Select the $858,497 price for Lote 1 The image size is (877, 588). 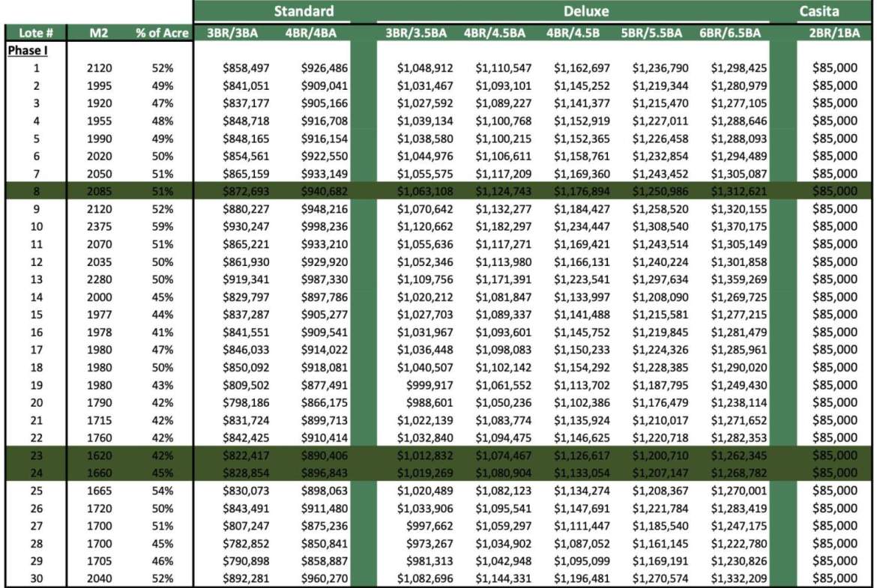pos(245,68)
